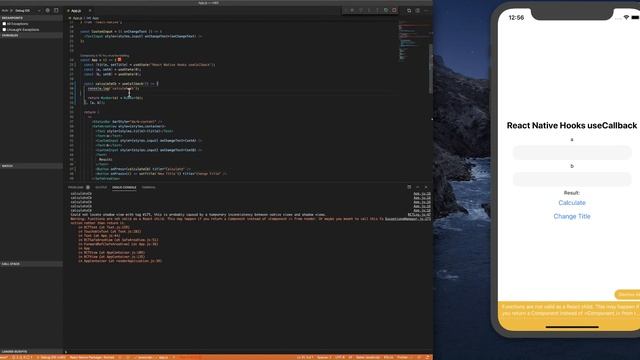The width and height of the screenshot is (640, 360).
Task: Tap the Change Title button in the simulator
Action: (572, 216)
